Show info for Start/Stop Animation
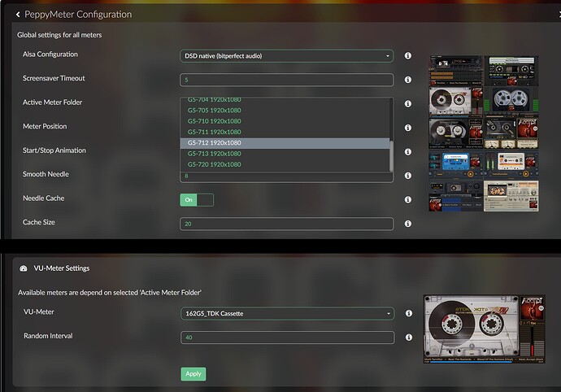Image resolution: width=561 pixels, height=392 pixels. click(x=408, y=152)
